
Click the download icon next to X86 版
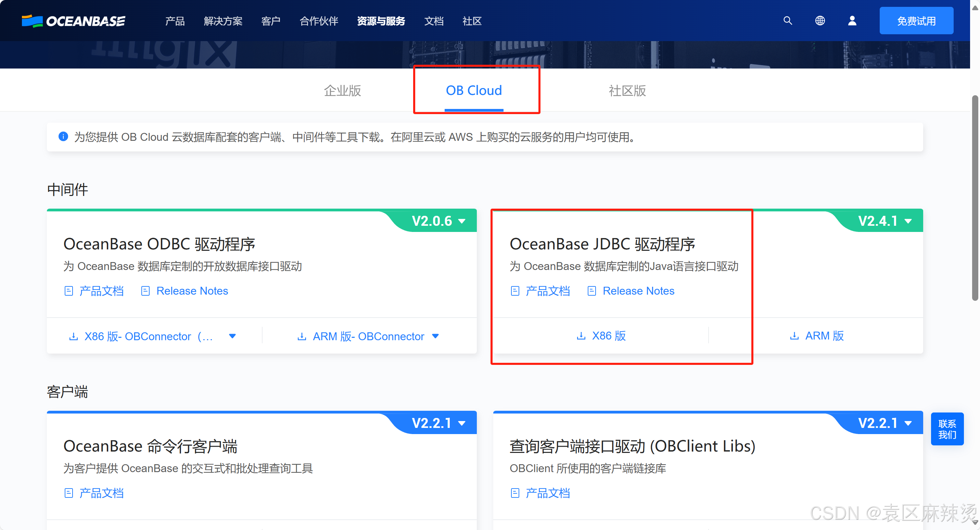click(x=581, y=335)
